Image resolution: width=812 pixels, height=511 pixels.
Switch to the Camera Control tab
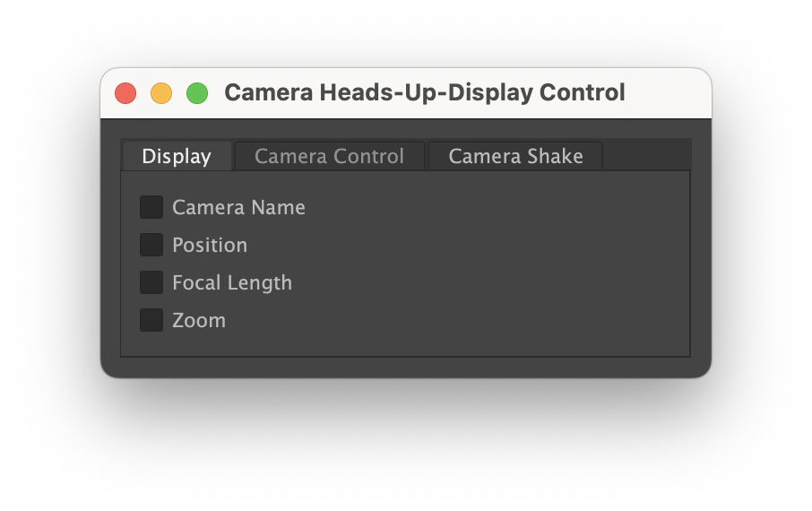(329, 156)
